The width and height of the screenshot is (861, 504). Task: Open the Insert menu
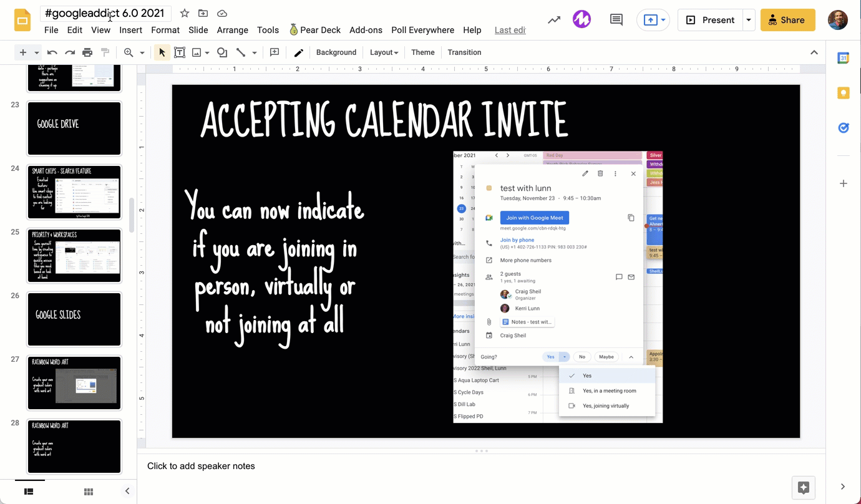pyautogui.click(x=131, y=30)
